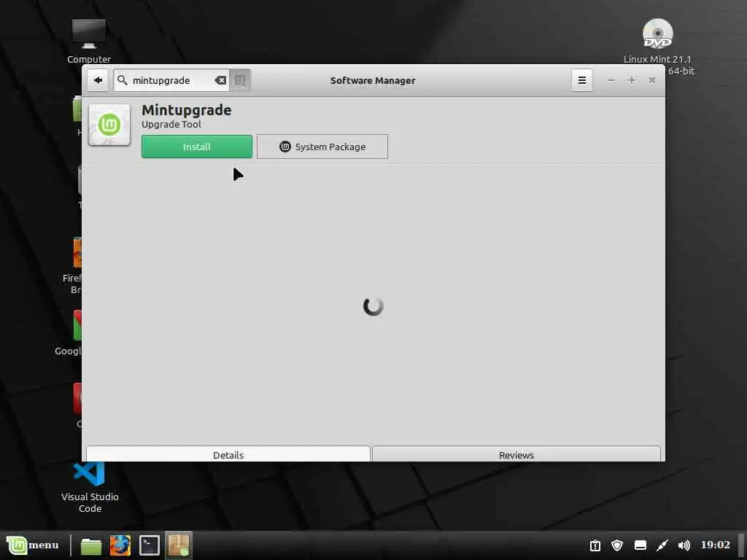Open Visual Studio Code desktop icon
The height and width of the screenshot is (560, 747).
pyautogui.click(x=90, y=486)
